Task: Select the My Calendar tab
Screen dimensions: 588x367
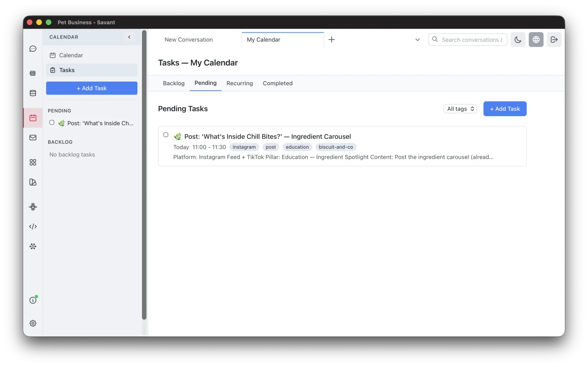Action: tap(283, 40)
